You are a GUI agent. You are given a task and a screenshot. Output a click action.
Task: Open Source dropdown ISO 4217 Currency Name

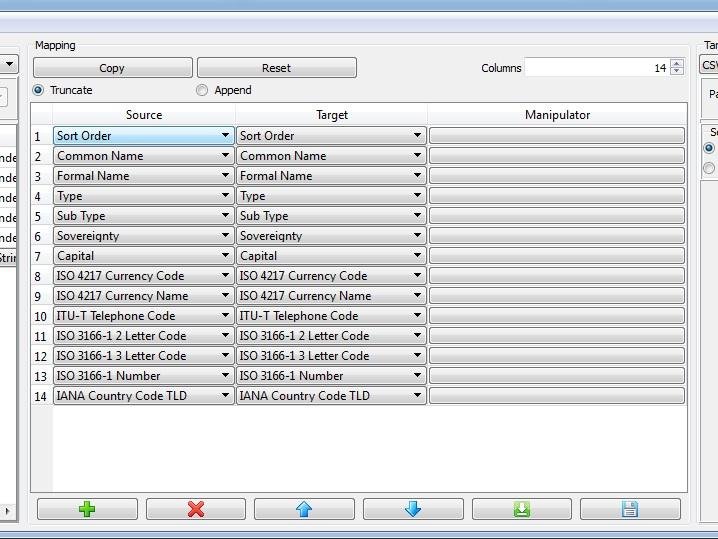point(144,296)
